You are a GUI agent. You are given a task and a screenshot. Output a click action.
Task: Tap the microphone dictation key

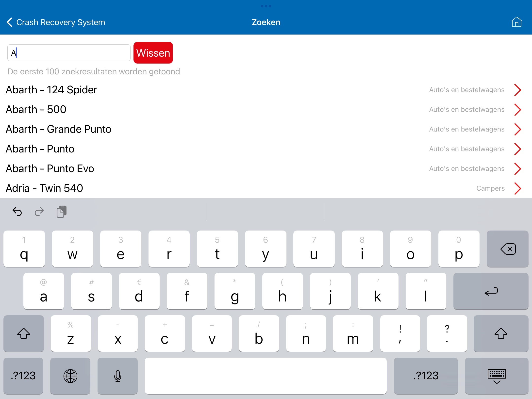point(118,376)
